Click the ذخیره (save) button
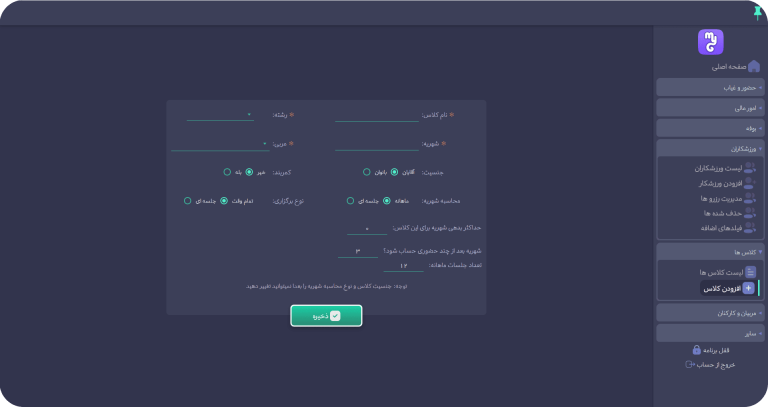Image resolution: width=768 pixels, height=407 pixels. (326, 316)
